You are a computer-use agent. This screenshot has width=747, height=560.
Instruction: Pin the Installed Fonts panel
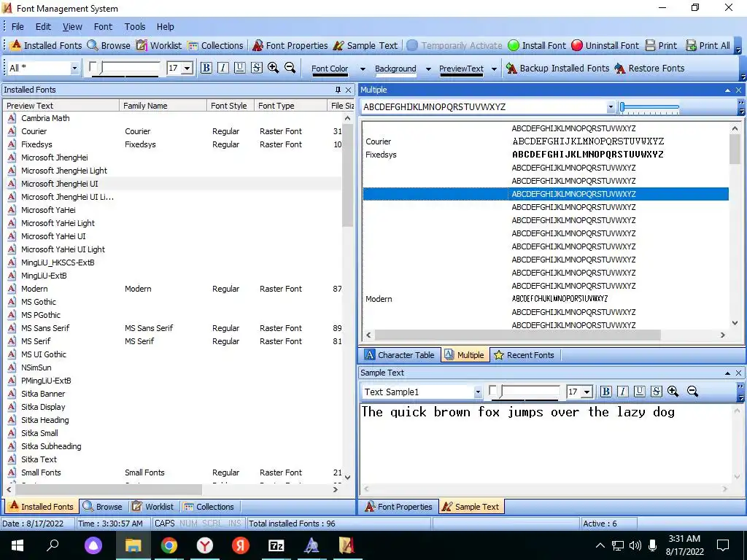click(338, 90)
